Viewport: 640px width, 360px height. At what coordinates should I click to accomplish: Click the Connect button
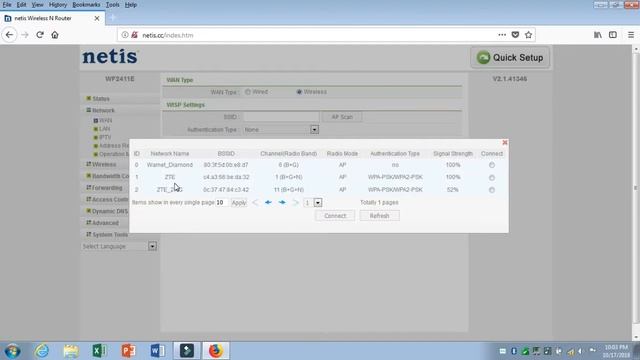(x=335, y=216)
